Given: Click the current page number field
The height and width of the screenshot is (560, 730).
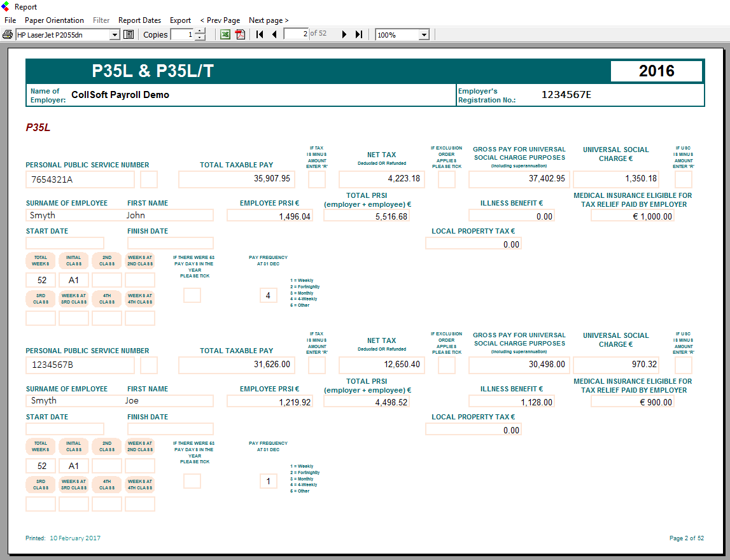Looking at the screenshot, I should coord(296,34).
